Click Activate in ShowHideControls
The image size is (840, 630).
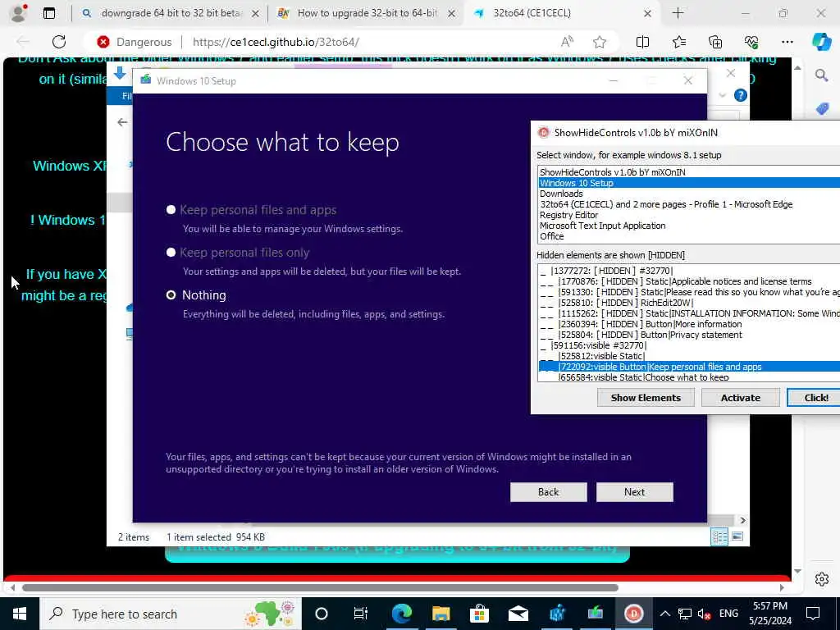click(741, 398)
